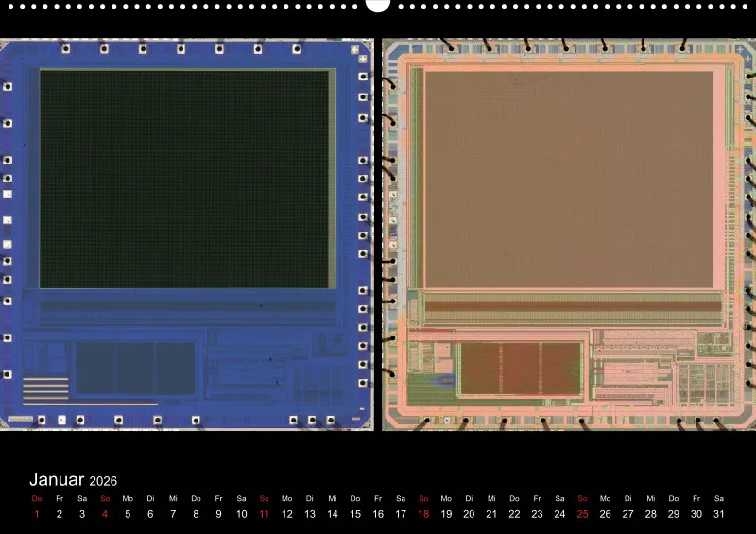Click the 'Mi' weekday label above day 14
This screenshot has width=756, height=534.
click(x=333, y=498)
